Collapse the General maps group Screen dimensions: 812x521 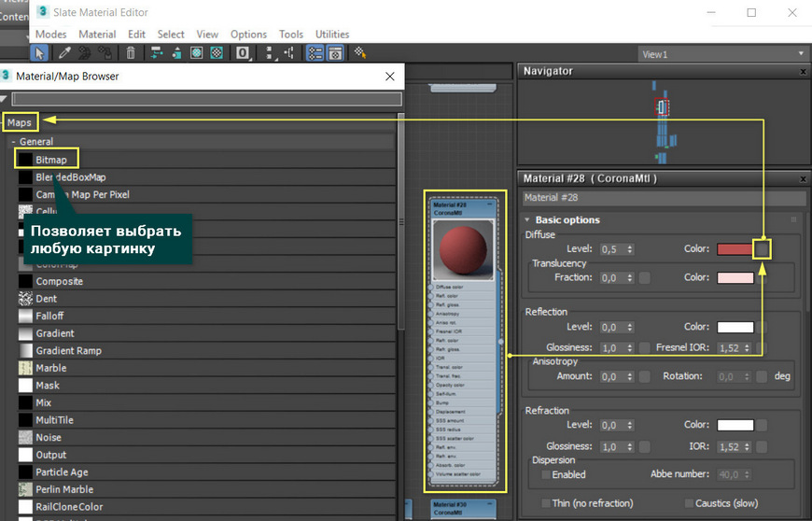[x=13, y=141]
